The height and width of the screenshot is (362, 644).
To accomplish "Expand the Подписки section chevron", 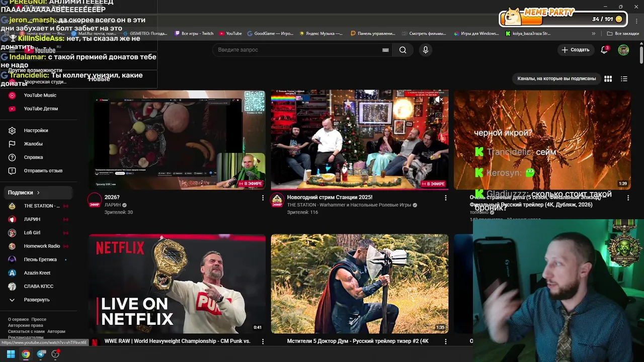I will click(38, 193).
